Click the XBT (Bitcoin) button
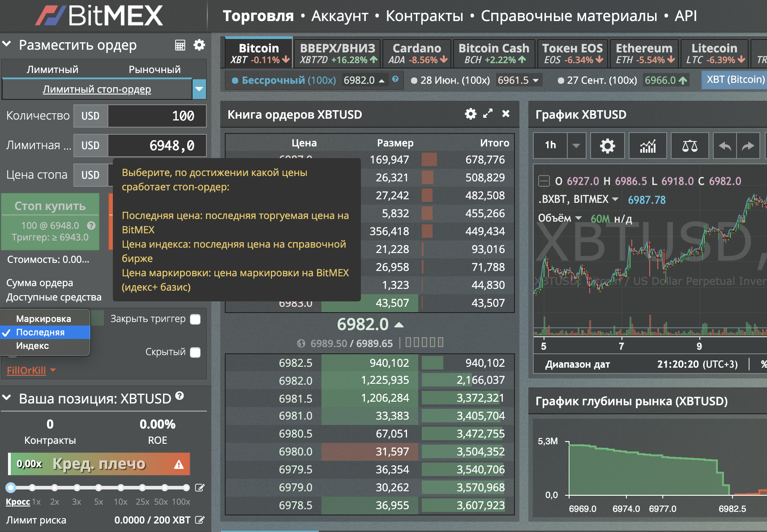Image resolution: width=767 pixels, height=532 pixels. click(735, 80)
